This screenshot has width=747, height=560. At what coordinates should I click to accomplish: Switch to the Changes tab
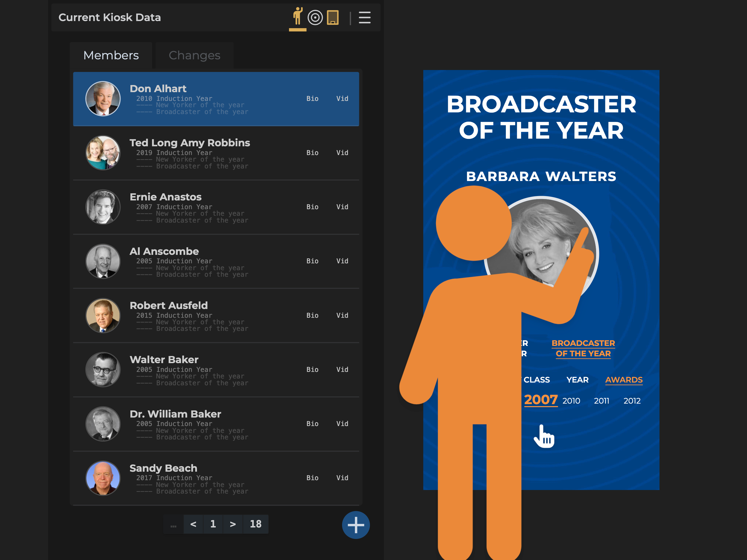pyautogui.click(x=194, y=56)
